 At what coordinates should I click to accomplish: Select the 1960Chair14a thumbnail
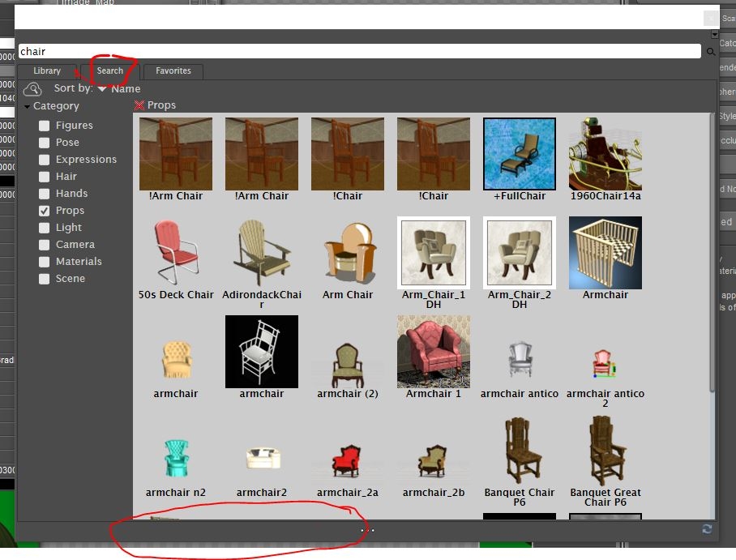(605, 154)
